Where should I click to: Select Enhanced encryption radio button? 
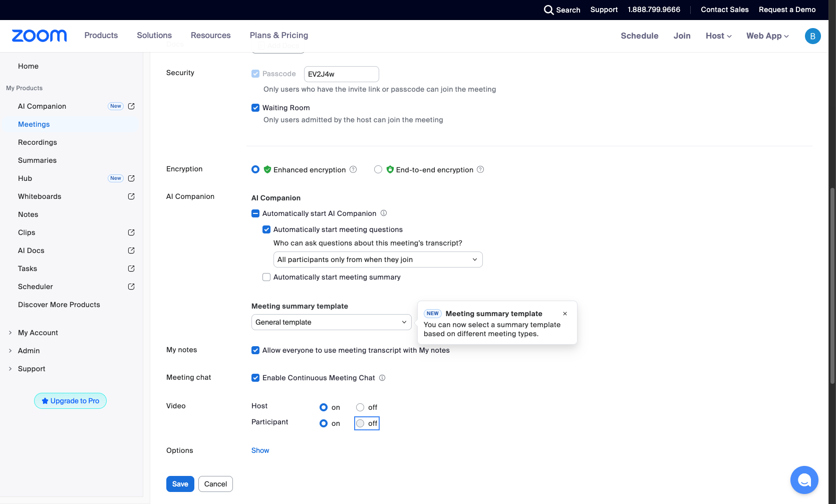(255, 169)
